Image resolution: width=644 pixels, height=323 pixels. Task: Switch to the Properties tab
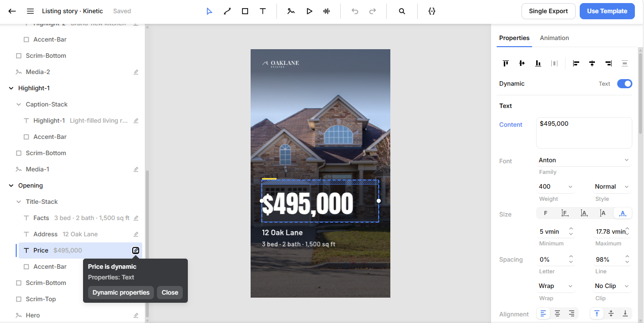(514, 38)
